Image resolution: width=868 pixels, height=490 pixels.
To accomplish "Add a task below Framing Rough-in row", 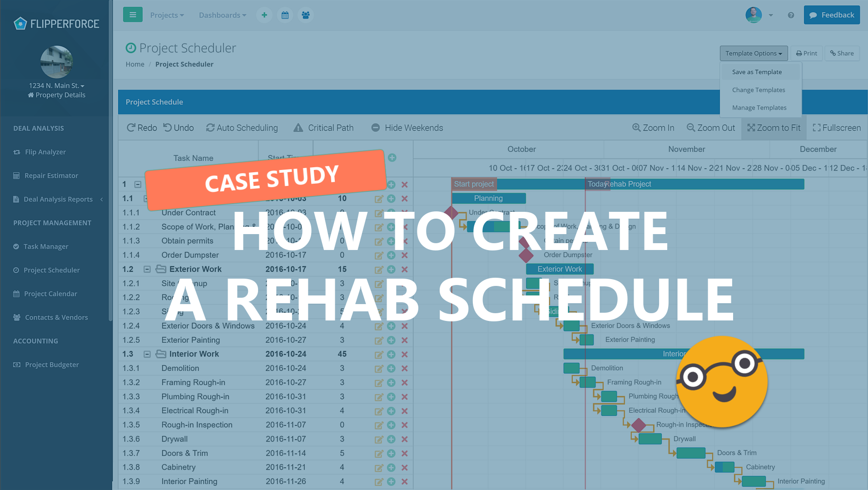I will tap(391, 383).
